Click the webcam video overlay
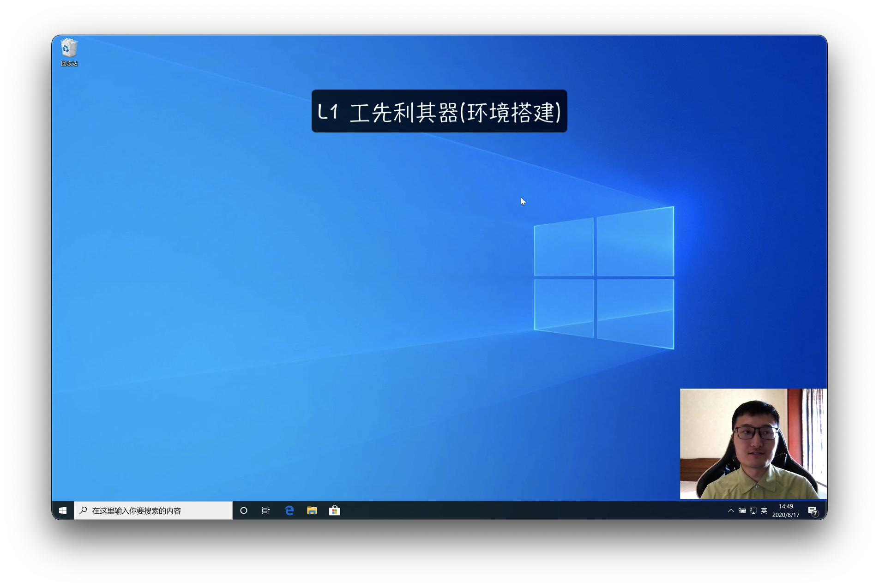Screen dimensions: 879x588 753,444
